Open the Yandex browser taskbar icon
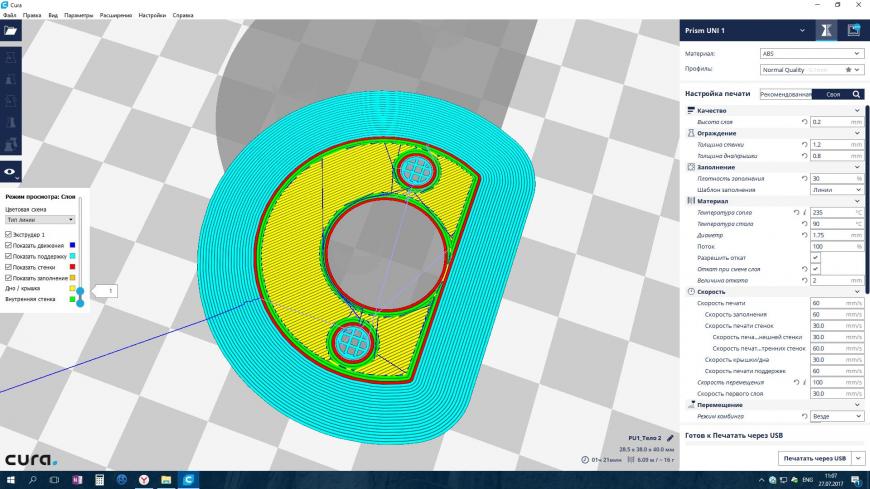Image resolution: width=870 pixels, height=489 pixels. [144, 480]
